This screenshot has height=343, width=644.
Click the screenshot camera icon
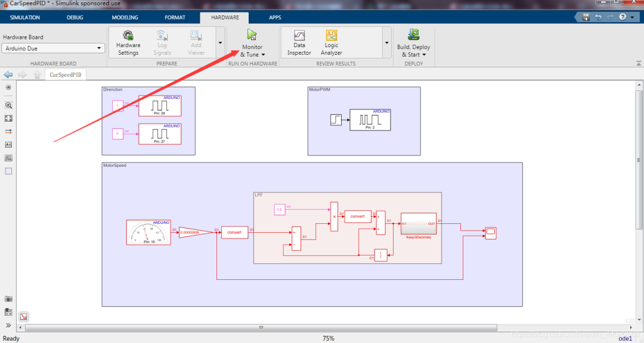click(8, 299)
